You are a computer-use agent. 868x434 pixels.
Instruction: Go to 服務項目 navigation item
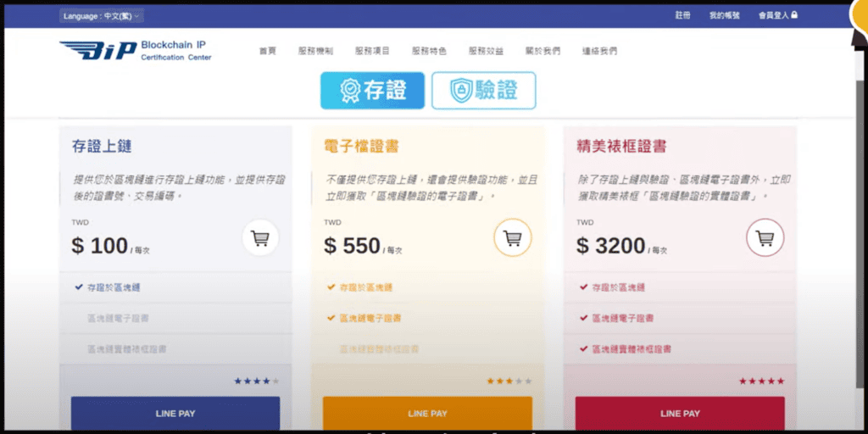(x=372, y=51)
